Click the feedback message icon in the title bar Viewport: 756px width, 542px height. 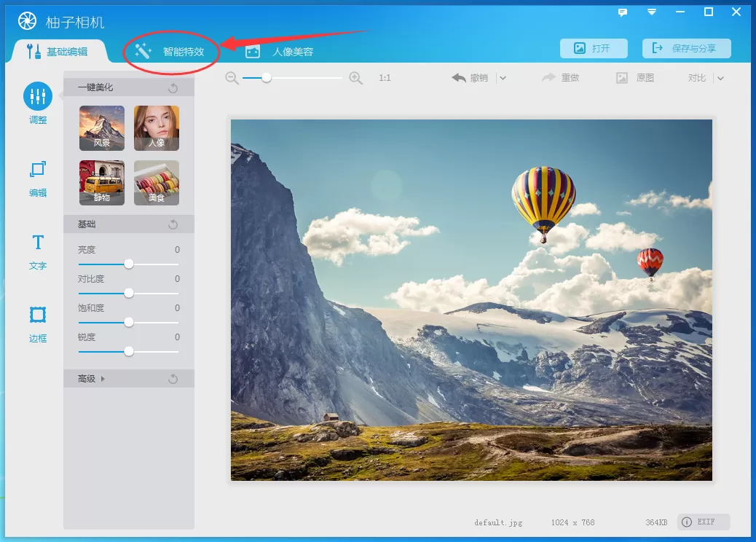click(x=623, y=12)
